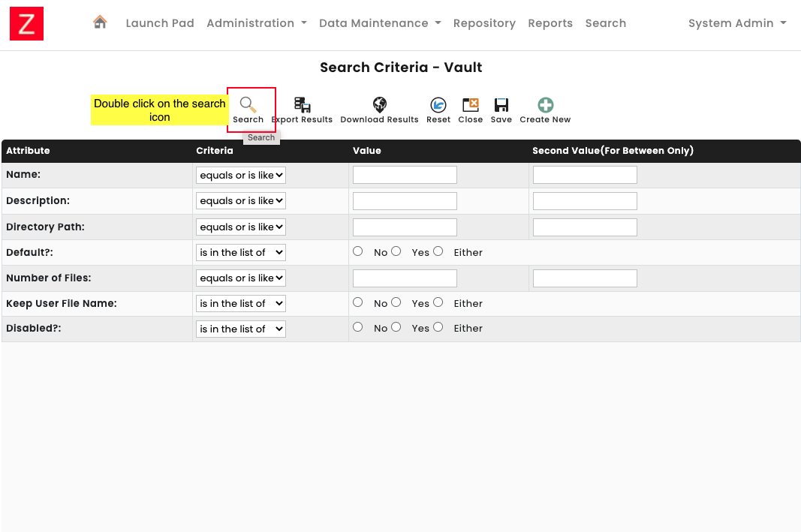This screenshot has width=801, height=532.
Task: Open the Disabled? criteria dropdown
Action: coord(241,329)
